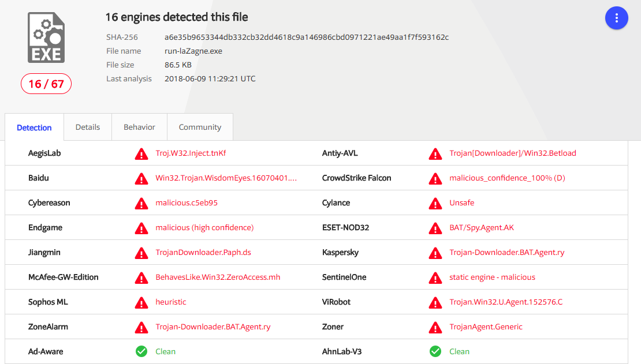Click the Trojan.Win32.U.Agent.152576.C result
Image resolution: width=641 pixels, height=364 pixels.
point(506,302)
